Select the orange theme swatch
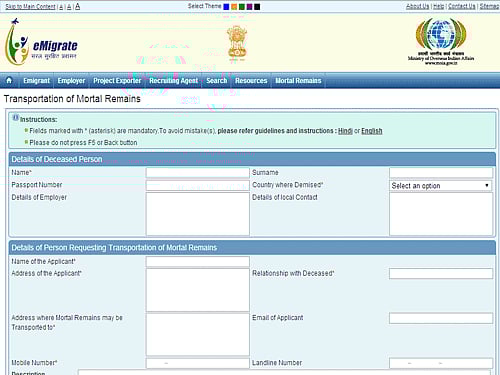 click(234, 7)
